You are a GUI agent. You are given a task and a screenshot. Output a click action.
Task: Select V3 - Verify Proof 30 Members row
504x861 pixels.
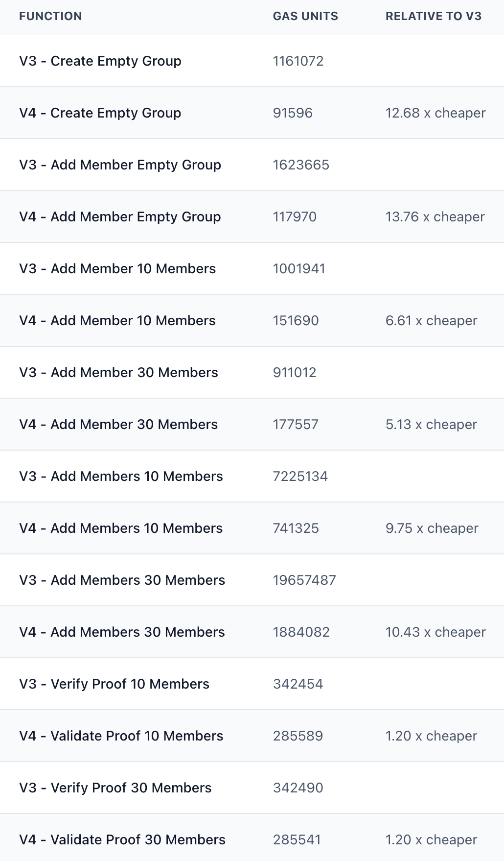point(252,788)
